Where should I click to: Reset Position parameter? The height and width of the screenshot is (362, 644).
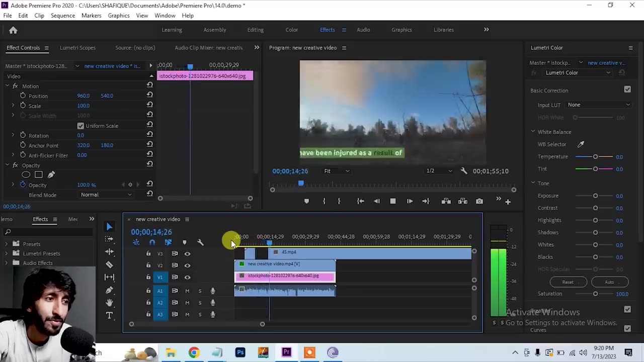[149, 96]
